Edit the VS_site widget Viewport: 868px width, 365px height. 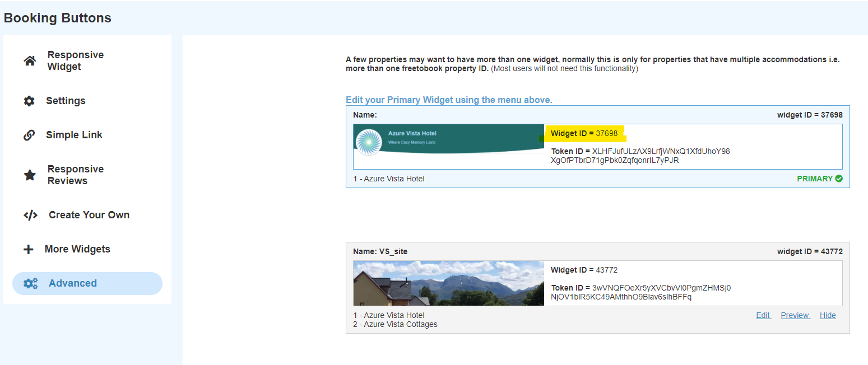763,316
